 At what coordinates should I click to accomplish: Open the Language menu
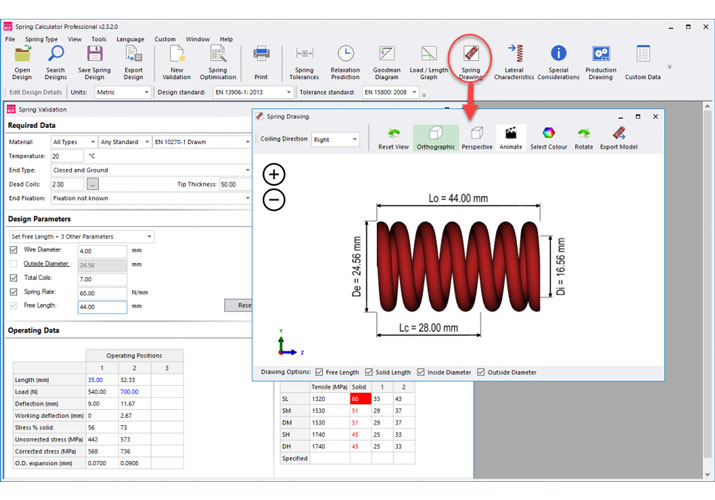coord(130,39)
